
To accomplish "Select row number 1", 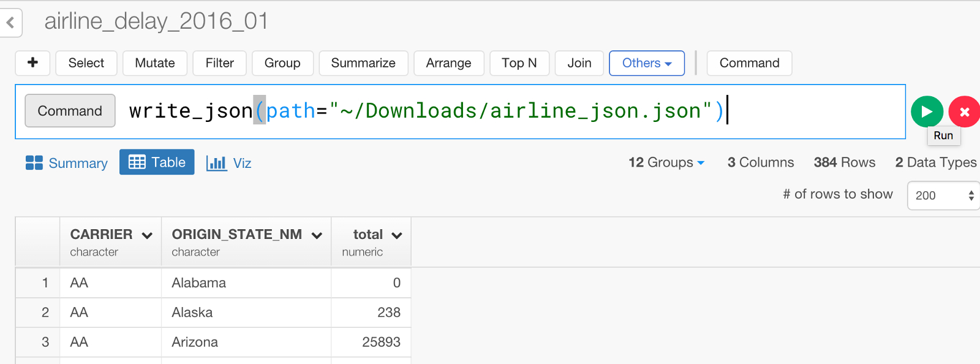I will (x=38, y=283).
